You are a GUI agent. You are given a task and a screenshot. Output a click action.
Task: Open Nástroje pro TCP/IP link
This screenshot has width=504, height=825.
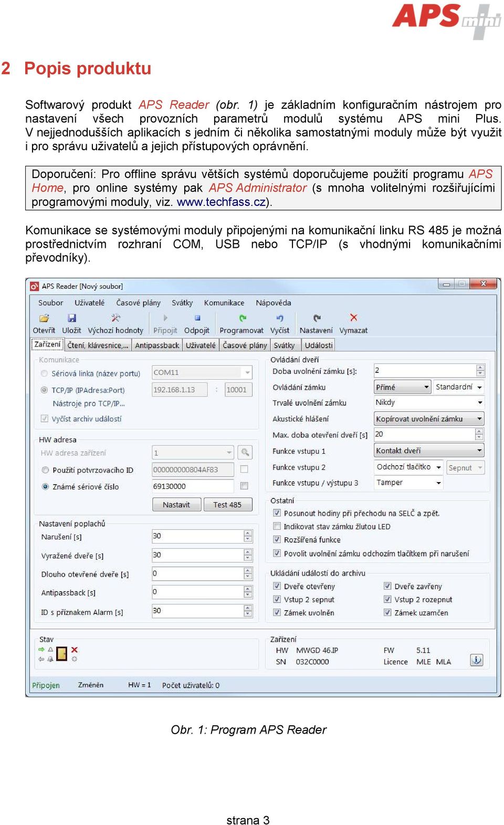click(88, 404)
